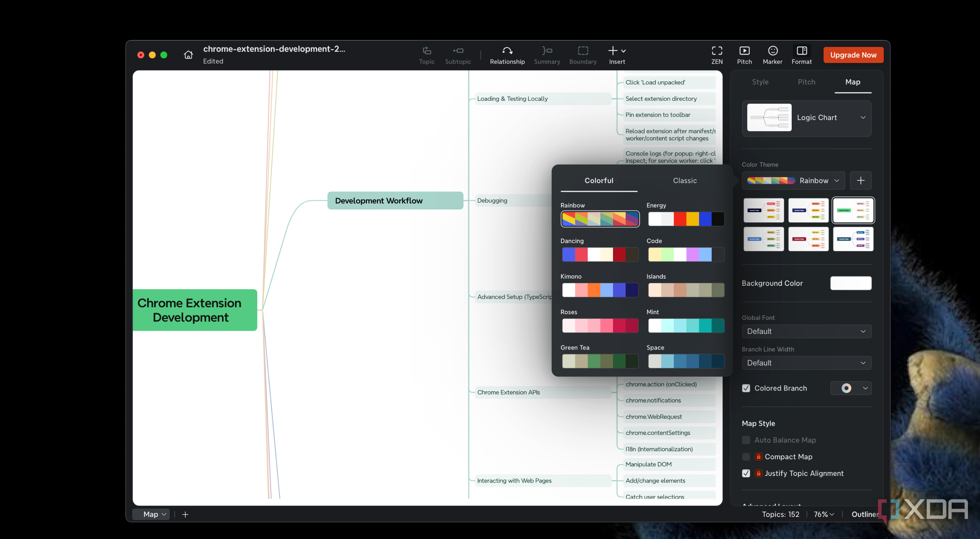Open the 76% zoom level dropdown

(824, 515)
